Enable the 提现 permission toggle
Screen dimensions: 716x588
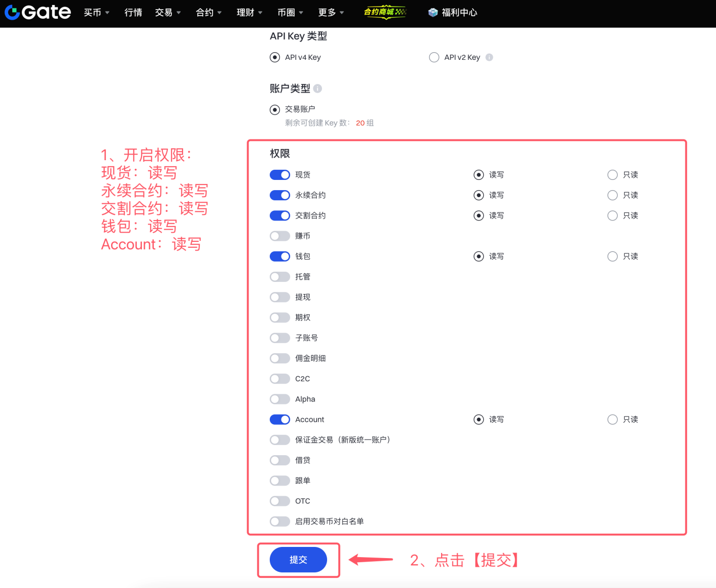click(x=280, y=297)
